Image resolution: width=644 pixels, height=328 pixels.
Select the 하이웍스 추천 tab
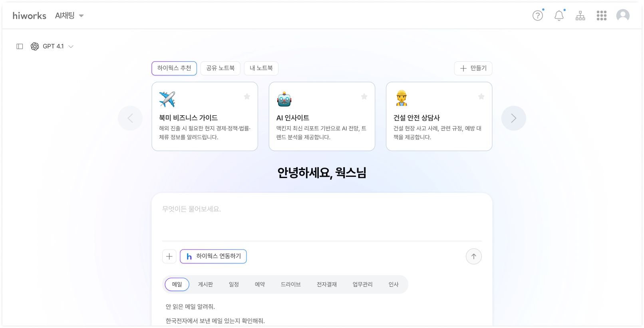tap(174, 68)
